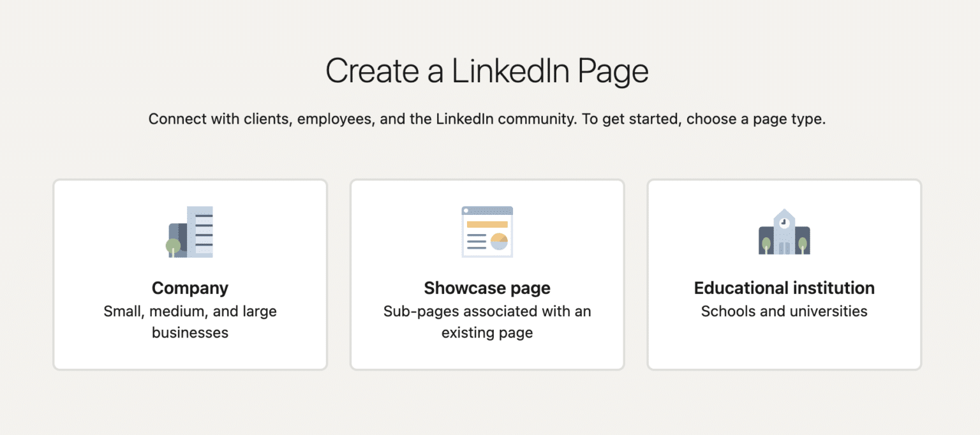This screenshot has height=435, width=980.
Task: Select the Showcase page card
Action: click(x=486, y=274)
